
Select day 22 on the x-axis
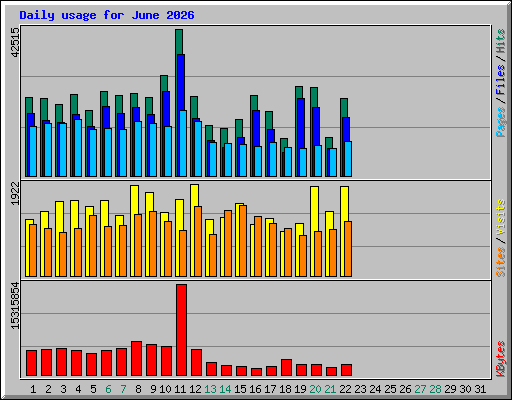tap(345, 389)
